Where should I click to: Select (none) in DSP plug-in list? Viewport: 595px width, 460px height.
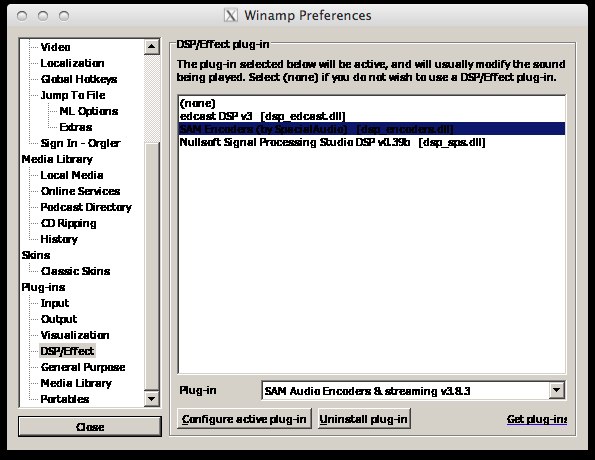371,103
